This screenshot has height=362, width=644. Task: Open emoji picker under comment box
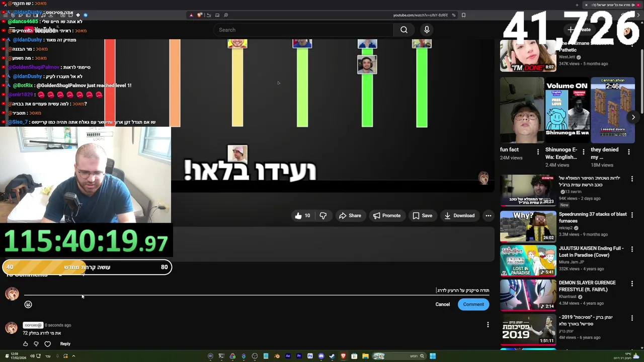28,304
